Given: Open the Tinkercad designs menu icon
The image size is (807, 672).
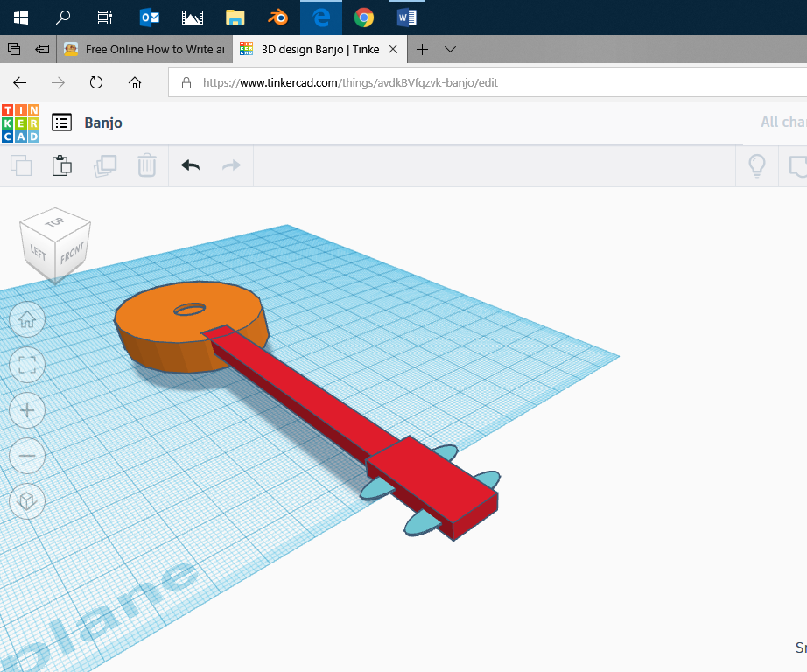Looking at the screenshot, I should click(x=61, y=122).
